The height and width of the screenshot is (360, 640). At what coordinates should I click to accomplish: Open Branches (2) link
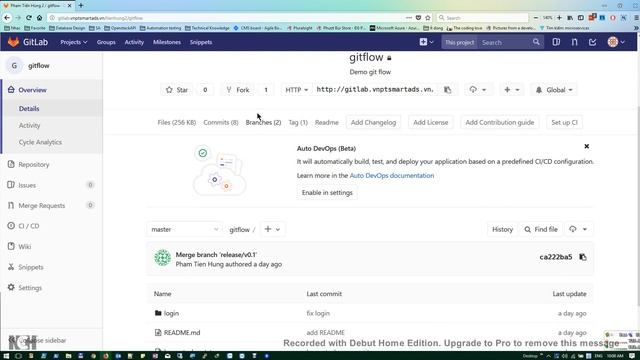click(263, 122)
